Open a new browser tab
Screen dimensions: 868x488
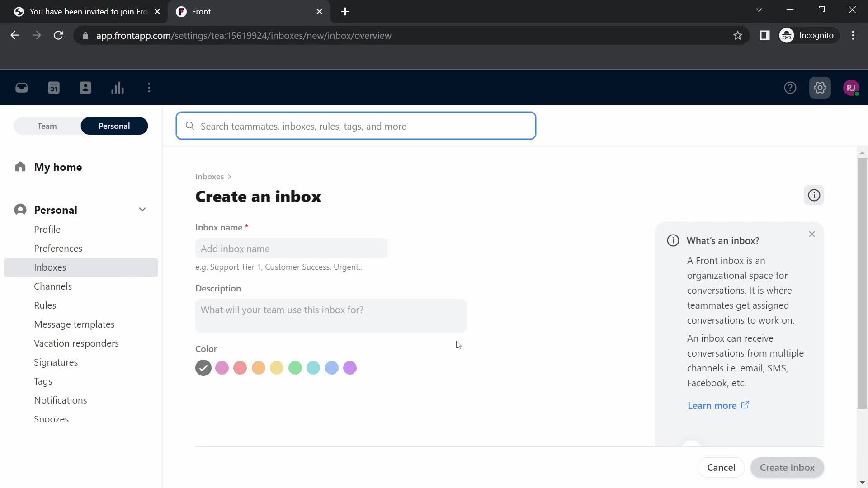click(x=345, y=12)
